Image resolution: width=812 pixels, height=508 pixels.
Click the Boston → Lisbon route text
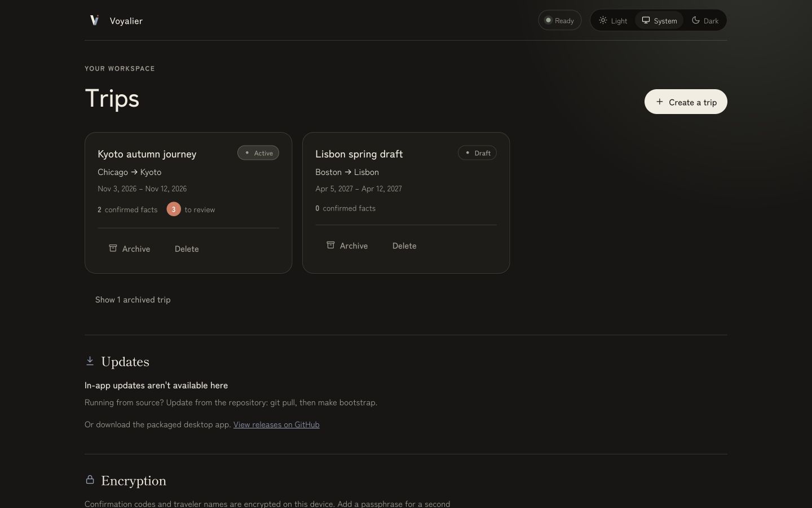coord(347,172)
